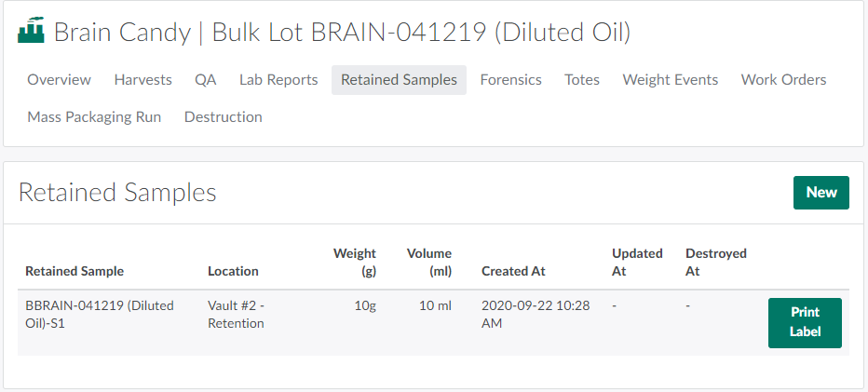
Task: Click the Weight (g) column header
Action: point(355,263)
